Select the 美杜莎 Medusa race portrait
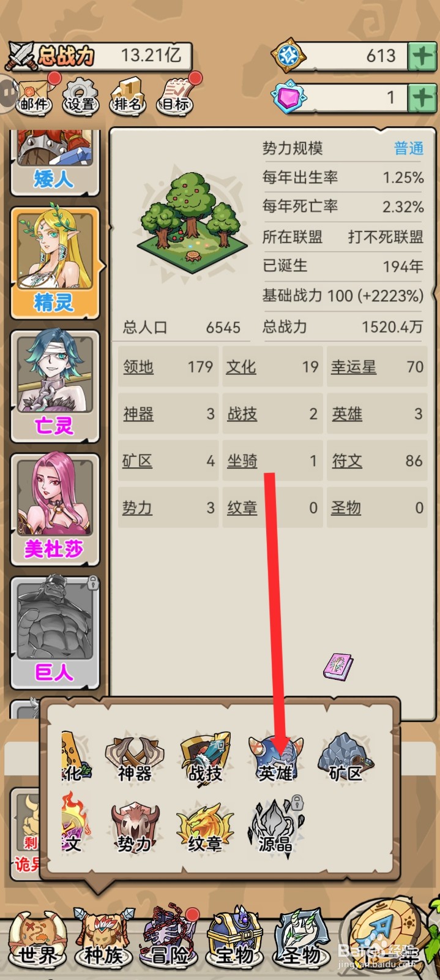 pos(55,509)
